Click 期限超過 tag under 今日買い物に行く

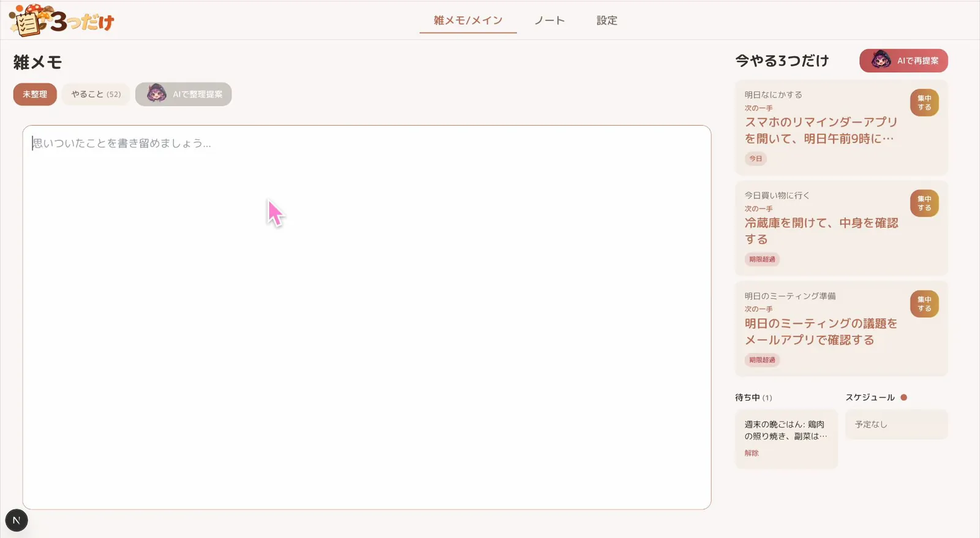(762, 259)
